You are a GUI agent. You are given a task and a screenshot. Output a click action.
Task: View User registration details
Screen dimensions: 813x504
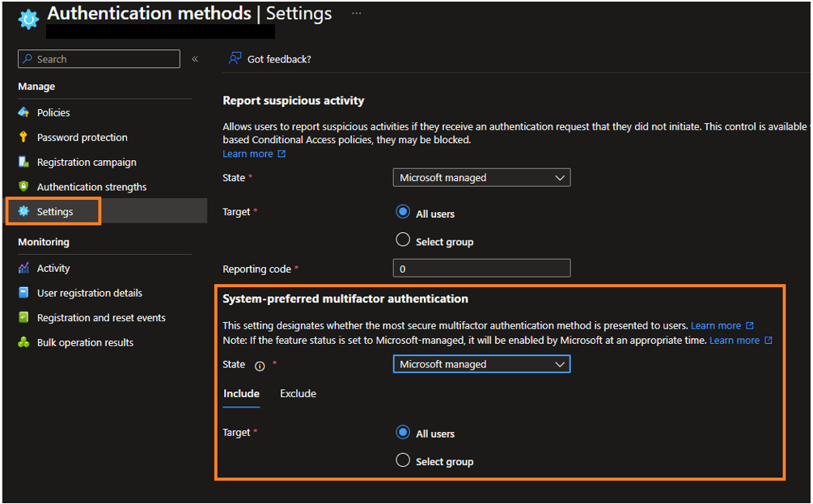90,293
